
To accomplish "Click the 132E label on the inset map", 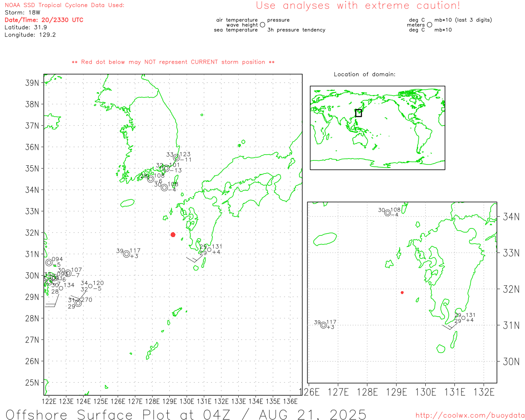I will point(484,393).
